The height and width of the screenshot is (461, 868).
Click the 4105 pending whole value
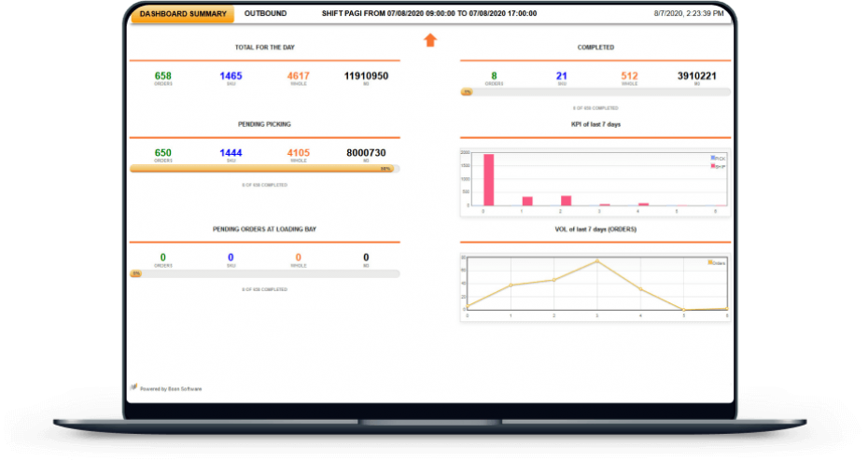[299, 153]
